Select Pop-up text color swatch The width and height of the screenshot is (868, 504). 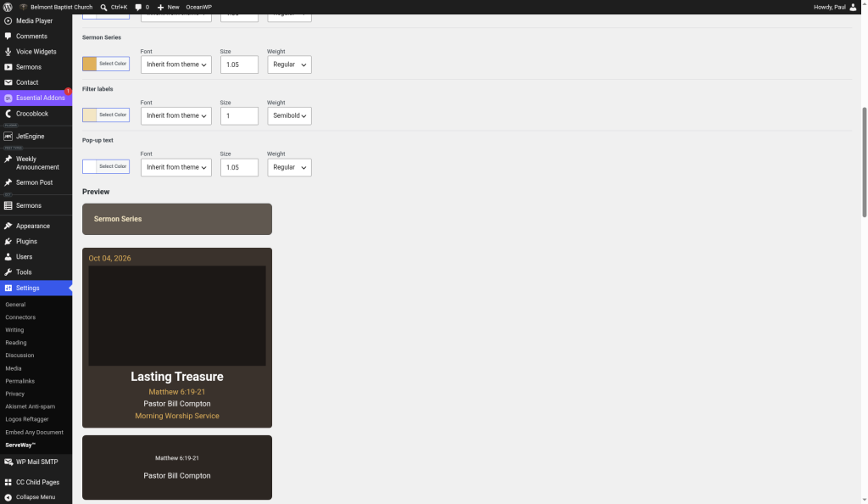(x=89, y=166)
